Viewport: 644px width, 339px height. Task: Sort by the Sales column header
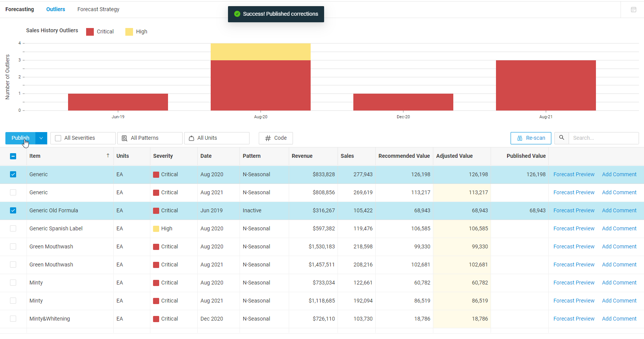(x=347, y=156)
